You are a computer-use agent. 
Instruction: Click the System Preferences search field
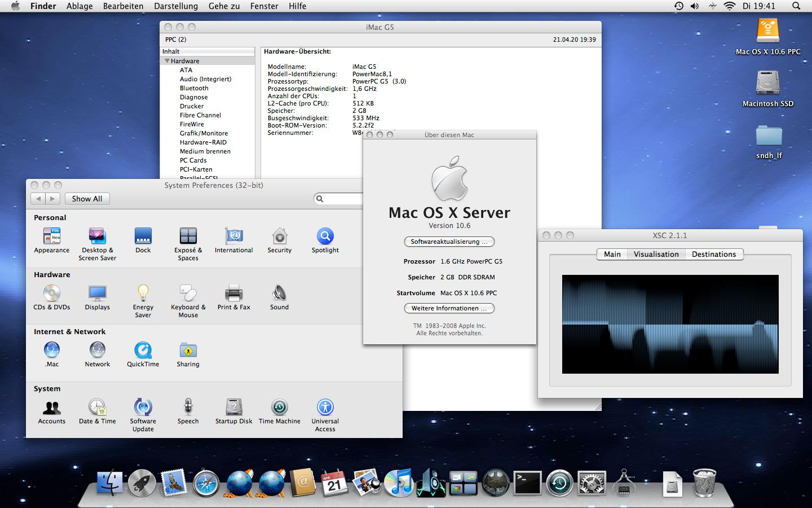point(341,199)
